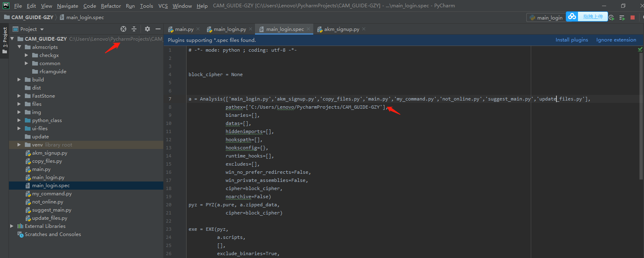Select suggest_main.py in project tree
Viewport: 644px width, 258px height.
click(x=52, y=210)
